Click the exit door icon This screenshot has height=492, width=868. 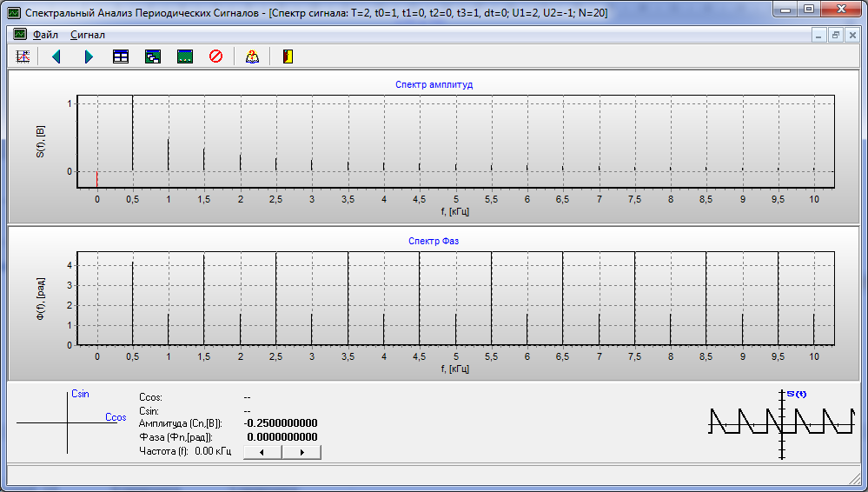(x=288, y=57)
